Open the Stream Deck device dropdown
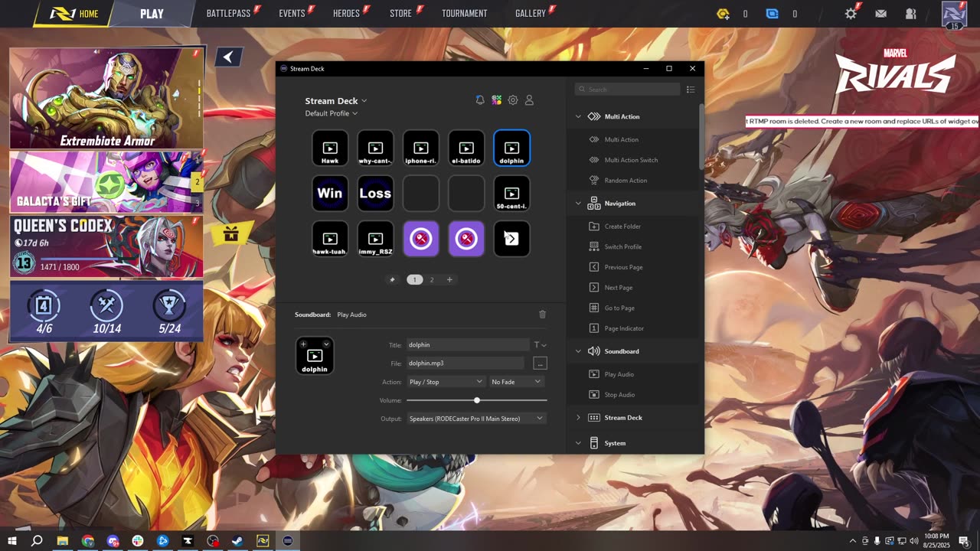Viewport: 980px width, 551px height. tap(336, 101)
